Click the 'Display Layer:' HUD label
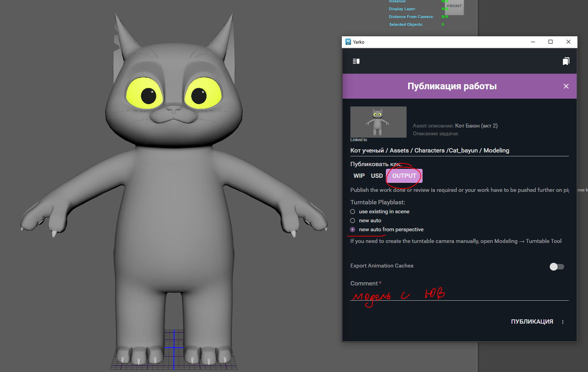This screenshot has height=372, width=588. pos(402,9)
